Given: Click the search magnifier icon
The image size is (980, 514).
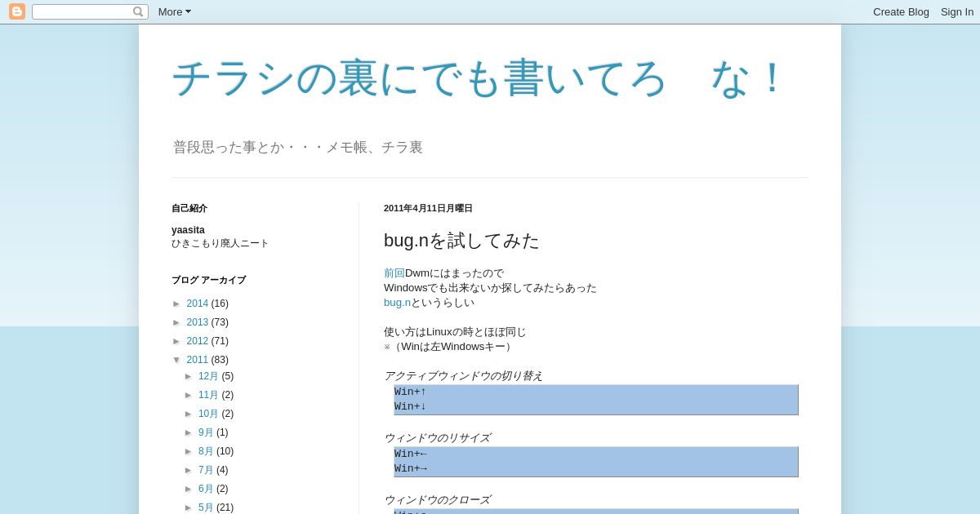Looking at the screenshot, I should click(138, 11).
